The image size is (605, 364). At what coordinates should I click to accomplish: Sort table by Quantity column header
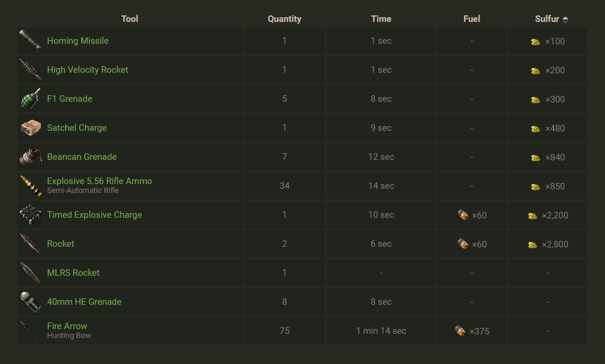(x=284, y=19)
